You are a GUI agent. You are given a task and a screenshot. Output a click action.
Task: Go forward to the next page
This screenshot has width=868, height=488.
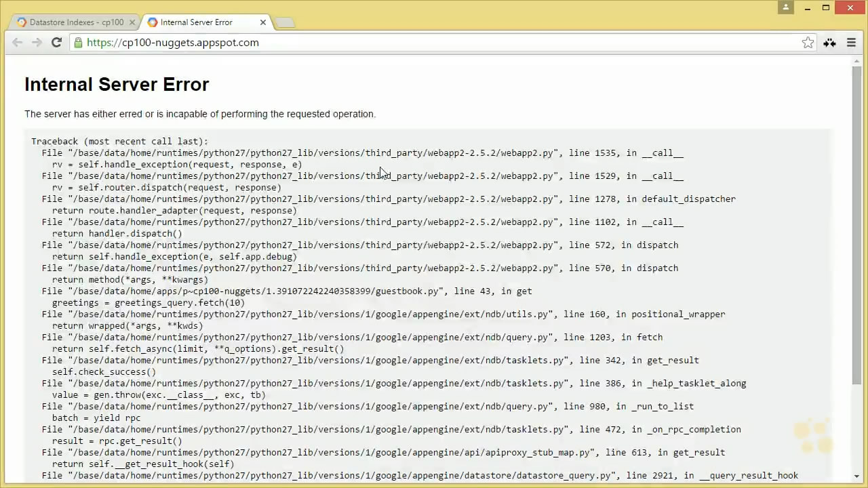point(37,42)
